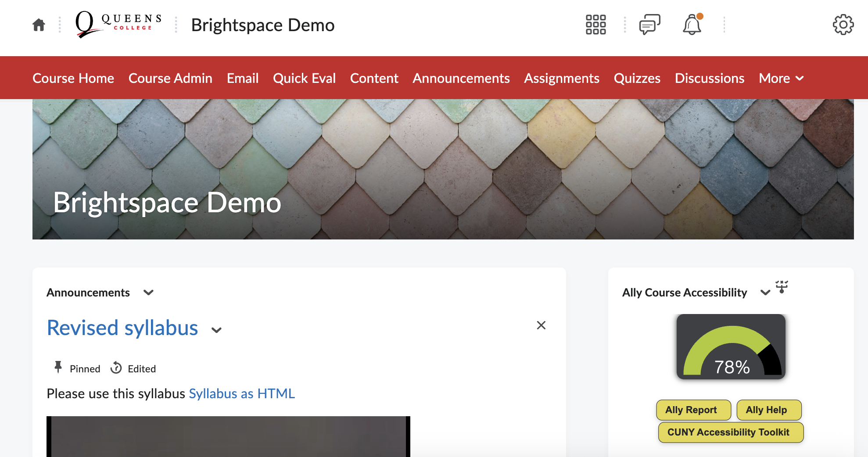Image resolution: width=868 pixels, height=457 pixels.
Task: Open the course selector grid icon
Action: 595,25
